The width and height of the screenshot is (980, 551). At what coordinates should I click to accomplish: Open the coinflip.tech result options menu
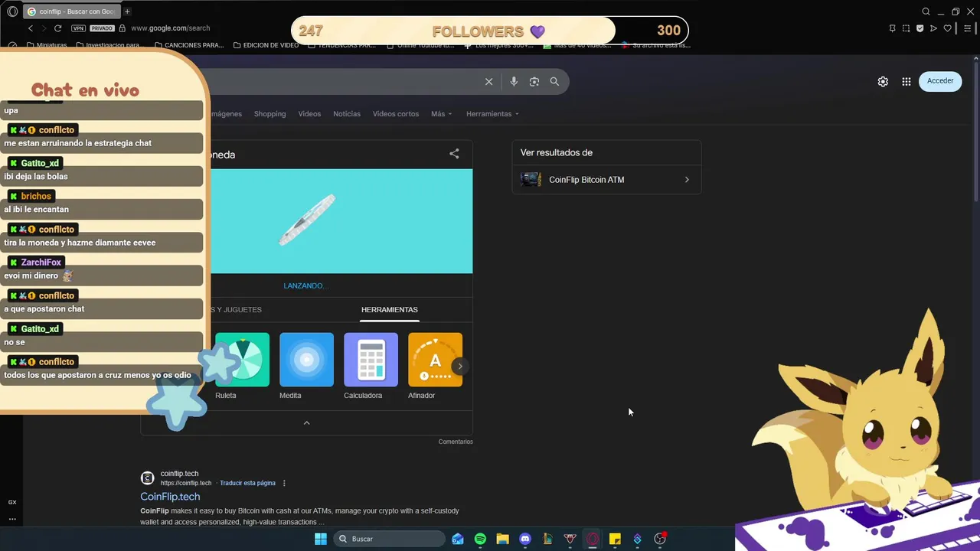point(284,483)
